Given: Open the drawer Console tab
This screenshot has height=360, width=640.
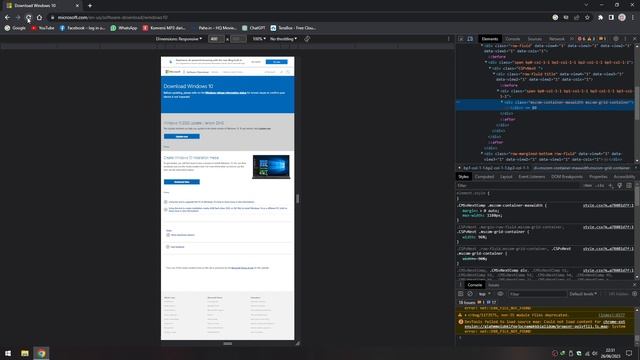Looking at the screenshot, I should click(475, 285).
